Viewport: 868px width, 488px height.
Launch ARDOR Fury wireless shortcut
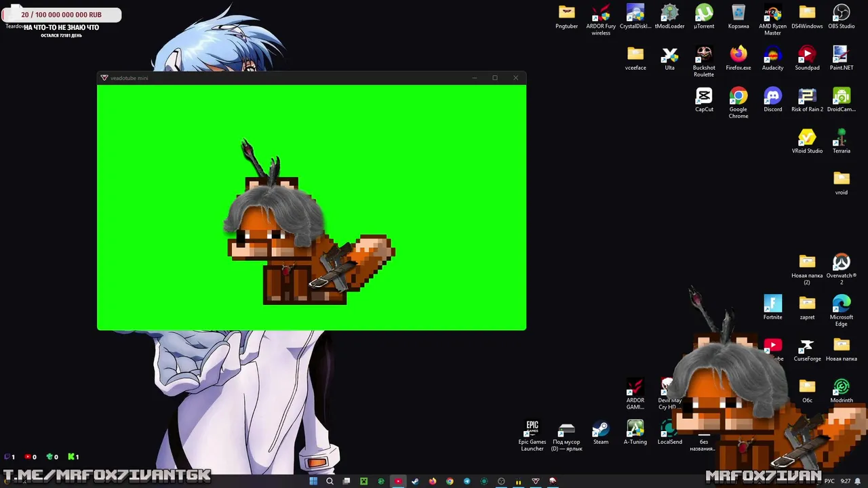(601, 20)
